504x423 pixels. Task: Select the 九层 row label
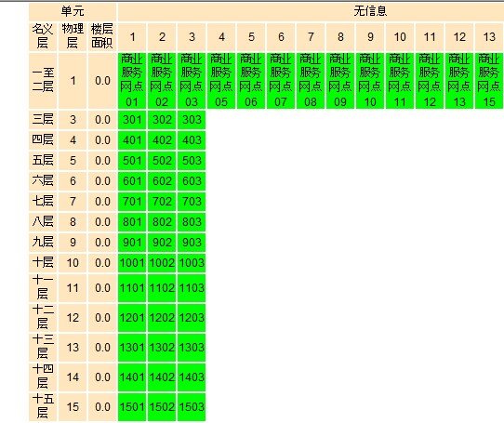click(43, 242)
